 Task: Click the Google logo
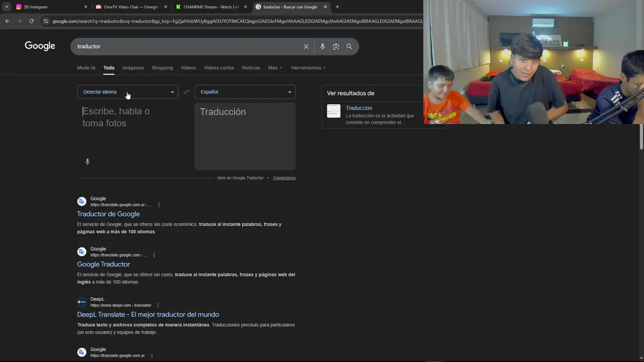click(x=40, y=46)
